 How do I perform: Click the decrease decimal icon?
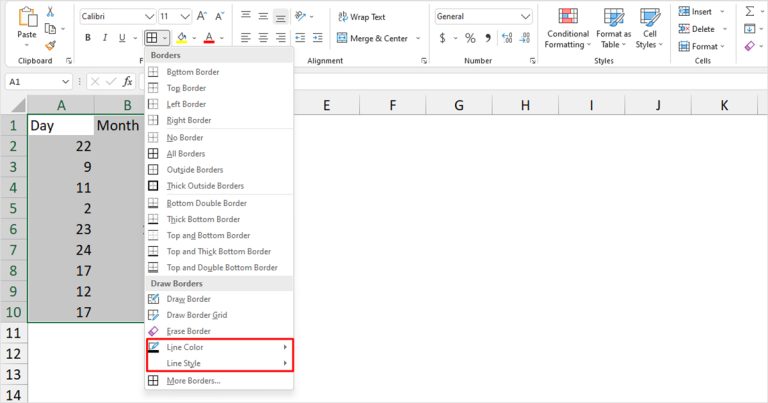525,38
